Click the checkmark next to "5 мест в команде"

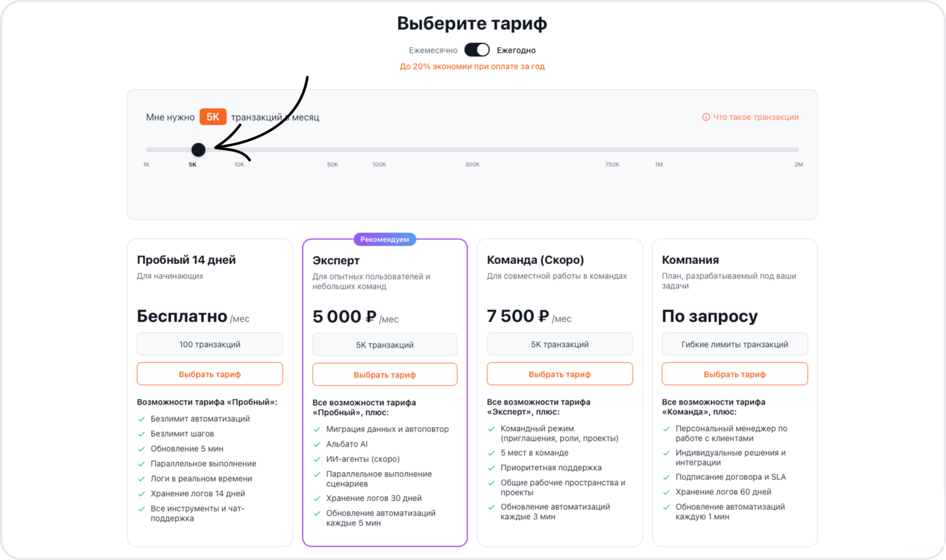click(x=491, y=454)
